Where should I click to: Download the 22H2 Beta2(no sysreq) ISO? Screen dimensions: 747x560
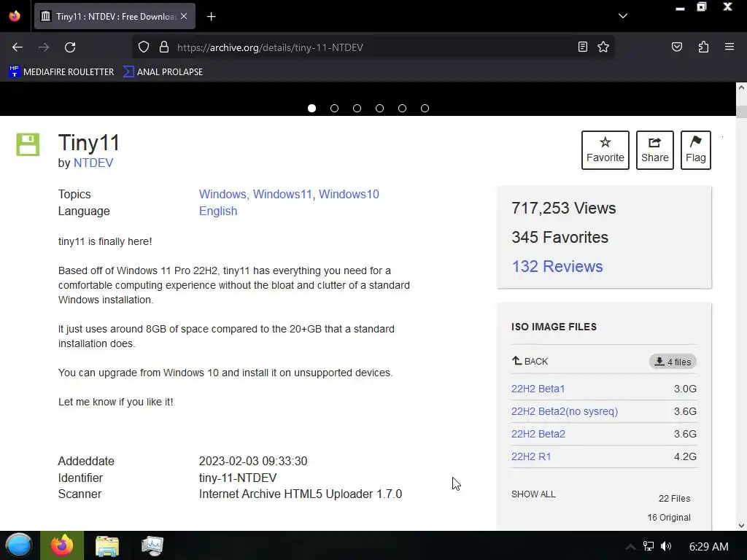pyautogui.click(x=565, y=411)
